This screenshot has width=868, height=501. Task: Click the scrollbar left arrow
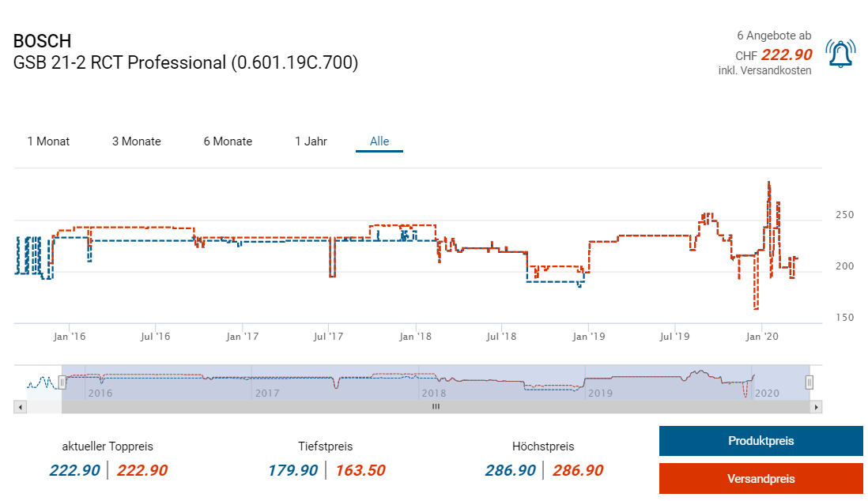coord(21,407)
